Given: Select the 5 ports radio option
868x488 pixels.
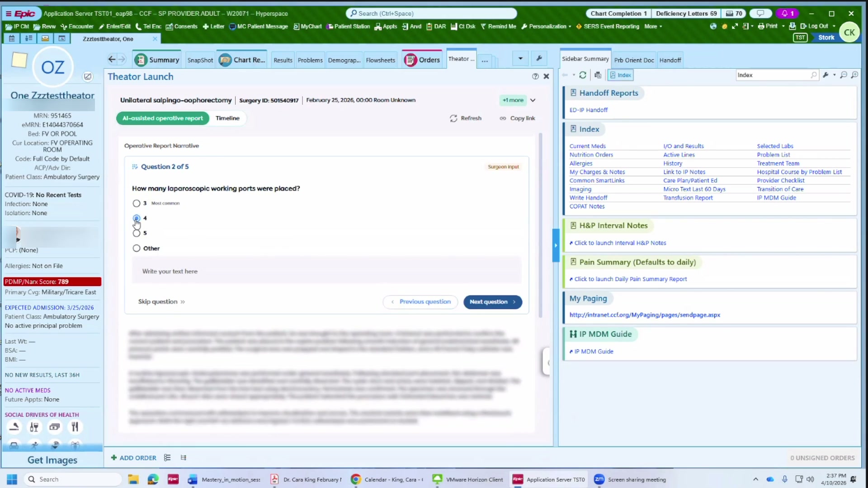Looking at the screenshot, I should click(137, 233).
